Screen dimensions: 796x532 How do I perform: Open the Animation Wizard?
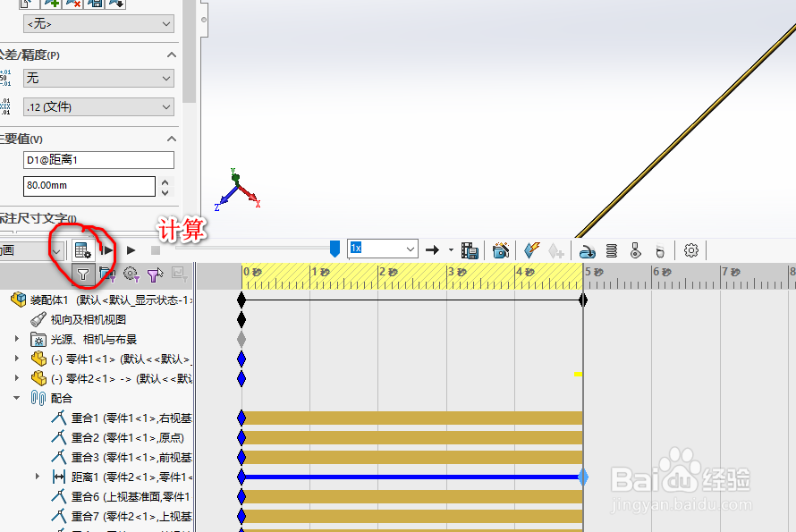(x=499, y=250)
